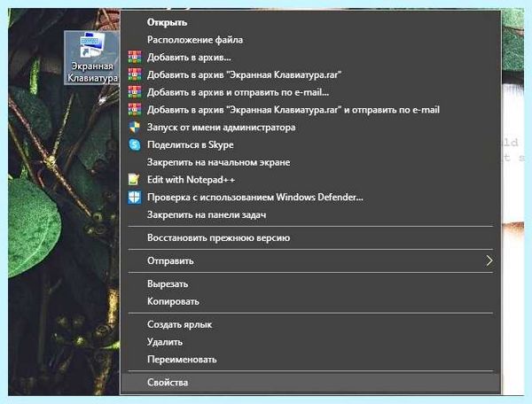Select Копировать
The height and width of the screenshot is (404, 532).
pyautogui.click(x=310, y=301)
